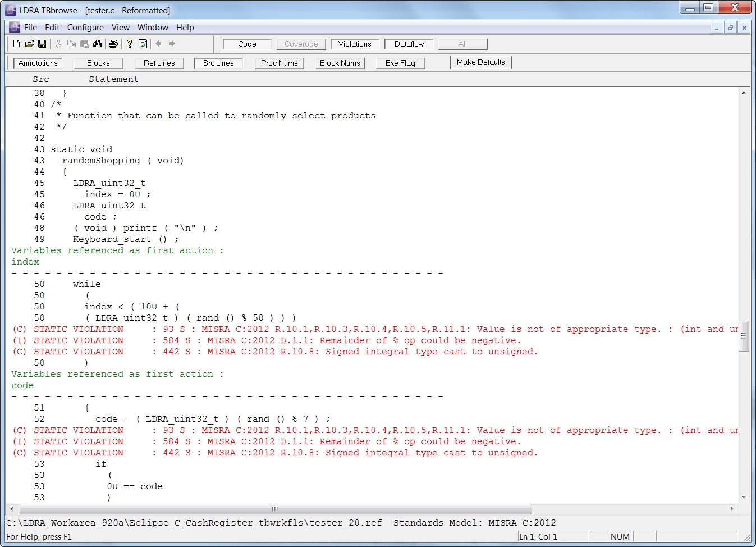The width and height of the screenshot is (756, 547).
Task: Click the Cut scissors icon
Action: (58, 44)
